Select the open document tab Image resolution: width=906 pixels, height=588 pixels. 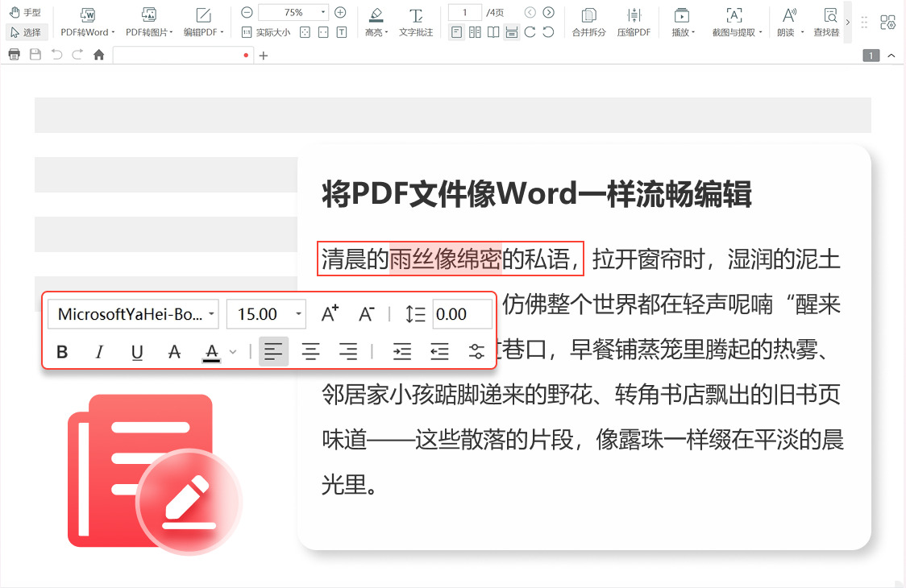coord(183,56)
